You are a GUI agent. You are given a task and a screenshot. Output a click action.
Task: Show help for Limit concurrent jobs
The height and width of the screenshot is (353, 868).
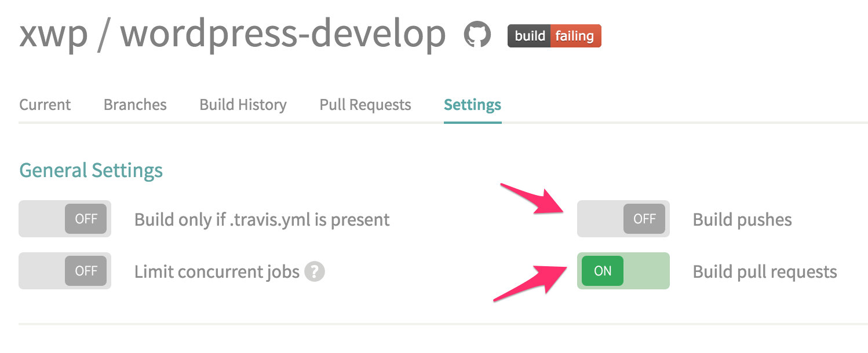(x=315, y=271)
